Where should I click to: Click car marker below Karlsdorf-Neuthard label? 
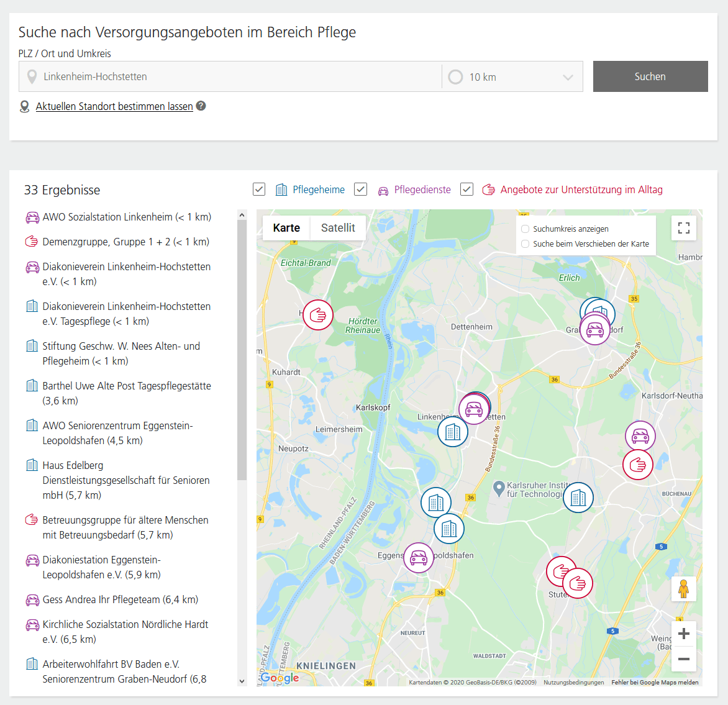(x=640, y=435)
